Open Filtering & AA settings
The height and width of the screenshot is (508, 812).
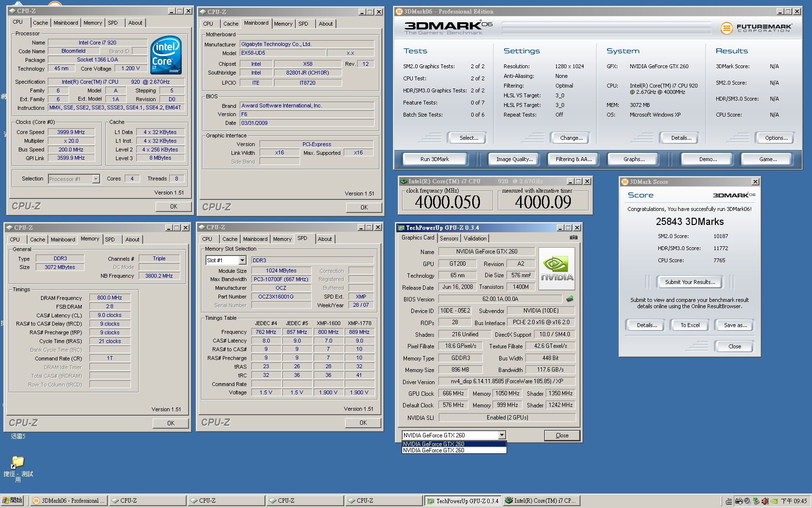(574, 159)
